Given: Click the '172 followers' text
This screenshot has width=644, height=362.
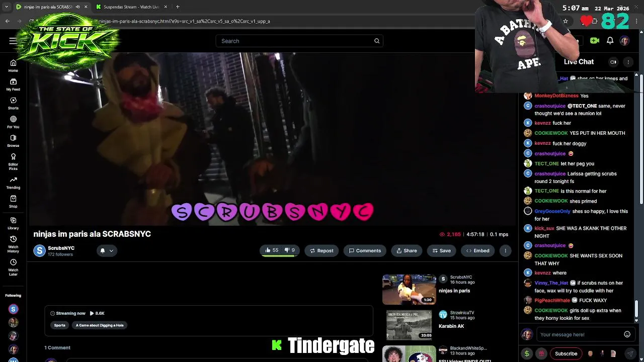Looking at the screenshot, I should click(x=60, y=254).
